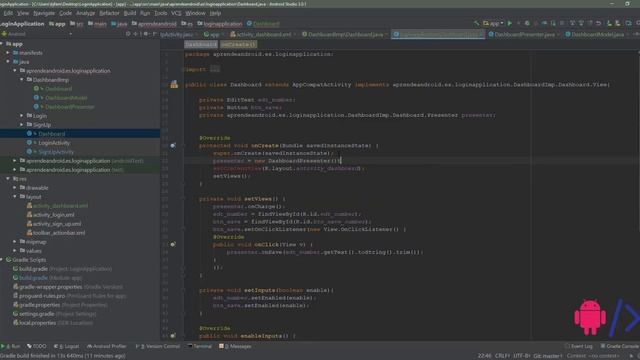Collapse the java folder node
640x360 pixels.
pyautogui.click(x=8, y=62)
